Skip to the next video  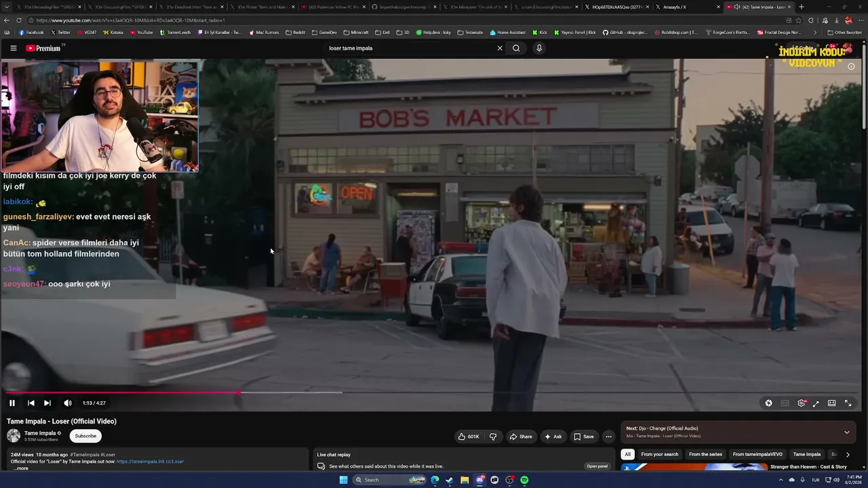click(x=47, y=403)
